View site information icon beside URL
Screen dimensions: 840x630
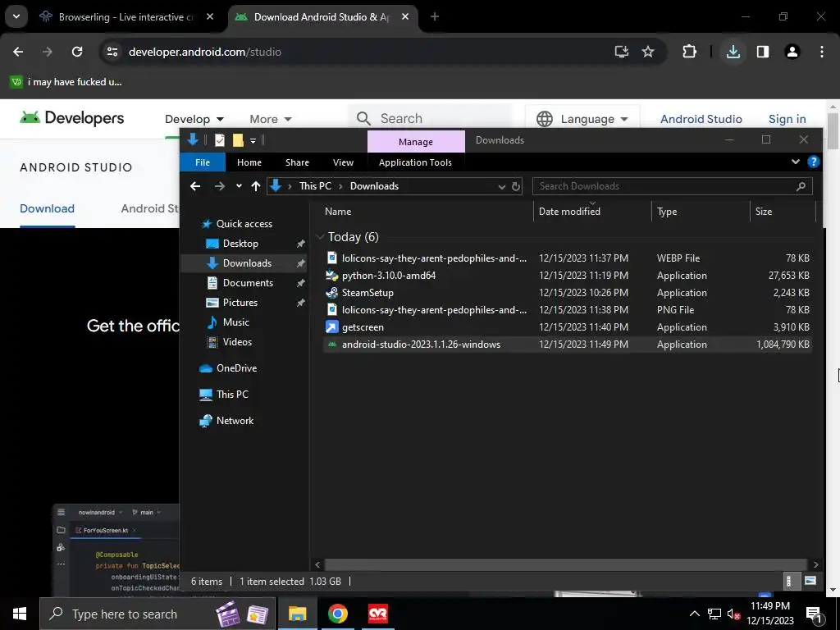point(112,52)
